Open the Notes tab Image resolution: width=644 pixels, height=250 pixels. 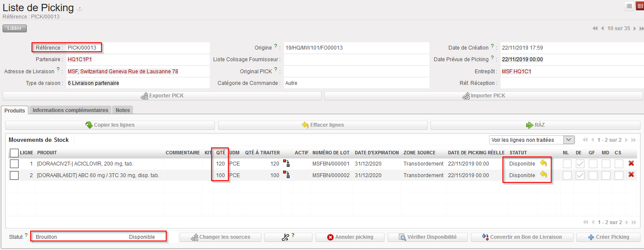(123, 110)
